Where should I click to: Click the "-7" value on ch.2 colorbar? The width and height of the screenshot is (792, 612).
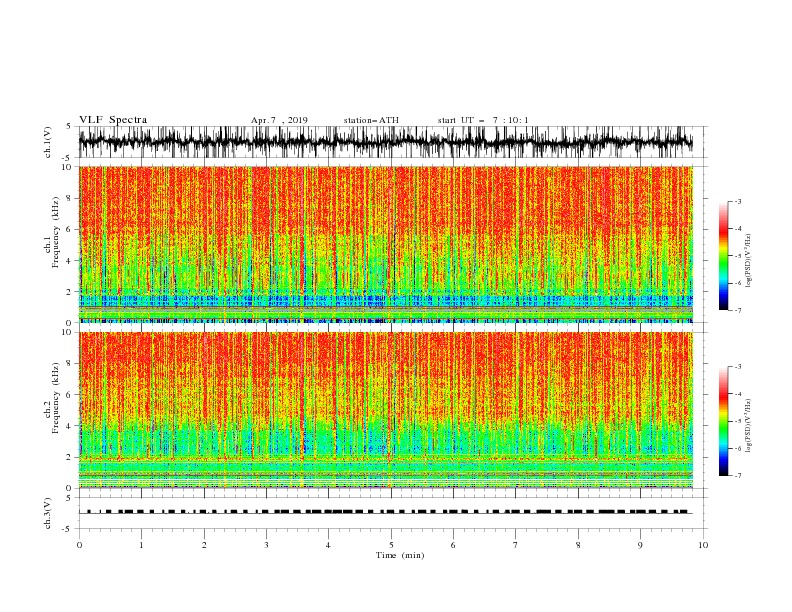[738, 476]
